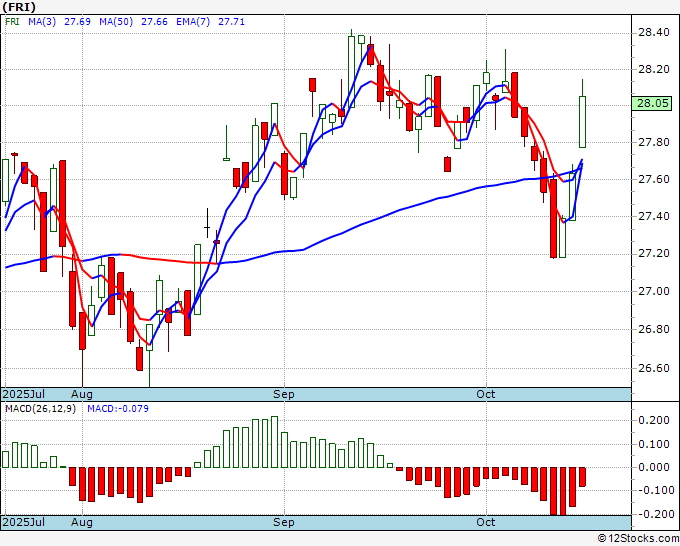Screen dimensions: 680x546
Task: Click the 27.40 price axis label
Action: pyautogui.click(x=653, y=216)
